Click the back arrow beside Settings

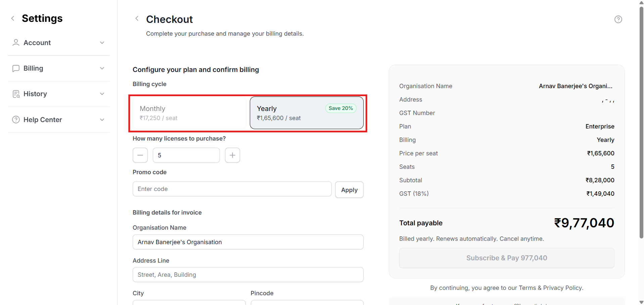[x=13, y=18]
